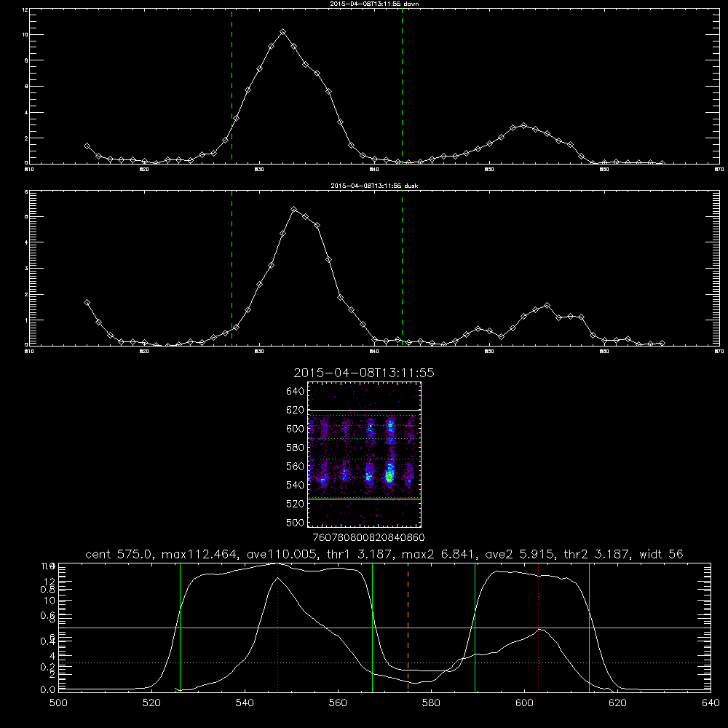Click heatmap y-axis label 580
728x728 pixels.
pyautogui.click(x=295, y=448)
